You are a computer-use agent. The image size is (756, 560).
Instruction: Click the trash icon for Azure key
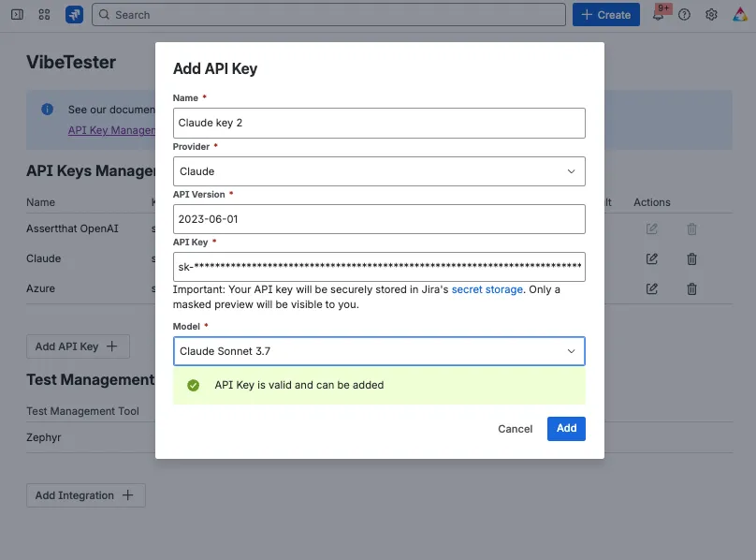pyautogui.click(x=691, y=288)
